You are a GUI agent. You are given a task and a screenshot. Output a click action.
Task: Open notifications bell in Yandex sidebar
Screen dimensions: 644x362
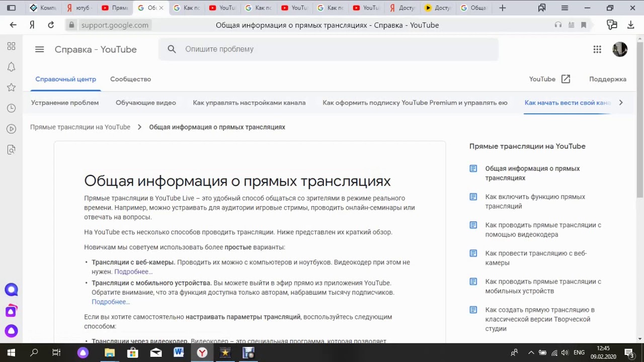pos(11,67)
